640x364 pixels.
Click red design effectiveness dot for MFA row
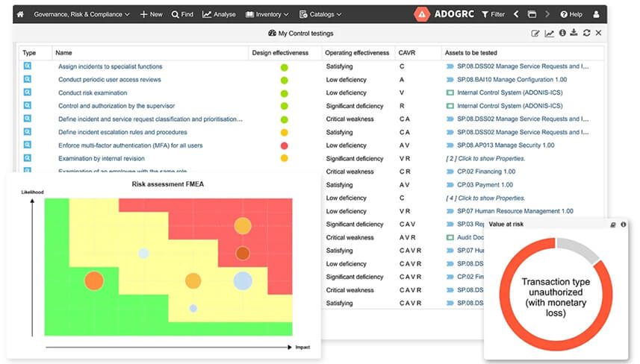(284, 145)
